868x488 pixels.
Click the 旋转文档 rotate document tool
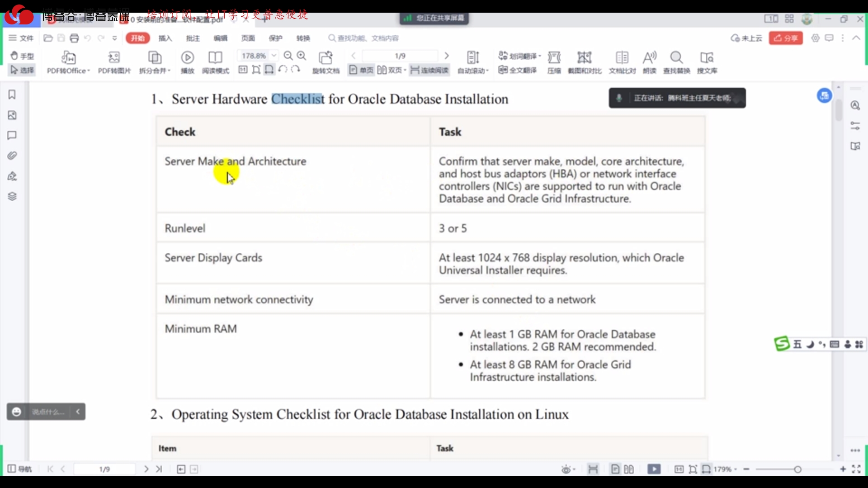coord(326,62)
